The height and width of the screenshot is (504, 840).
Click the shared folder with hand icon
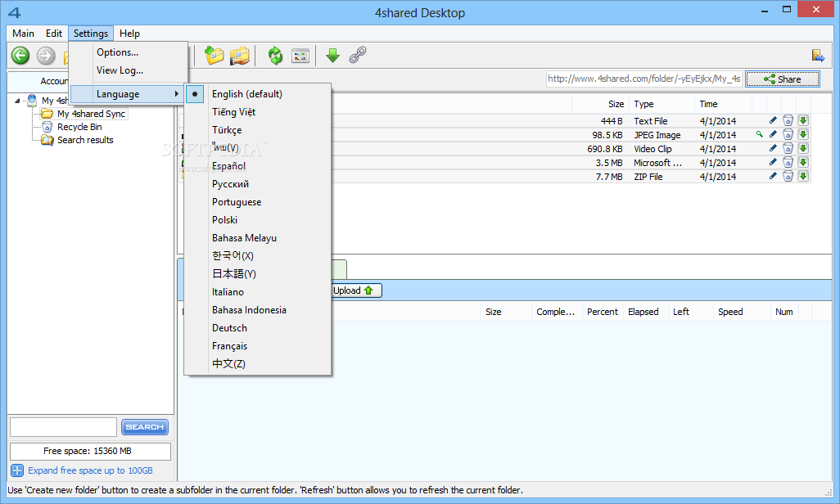click(x=240, y=55)
